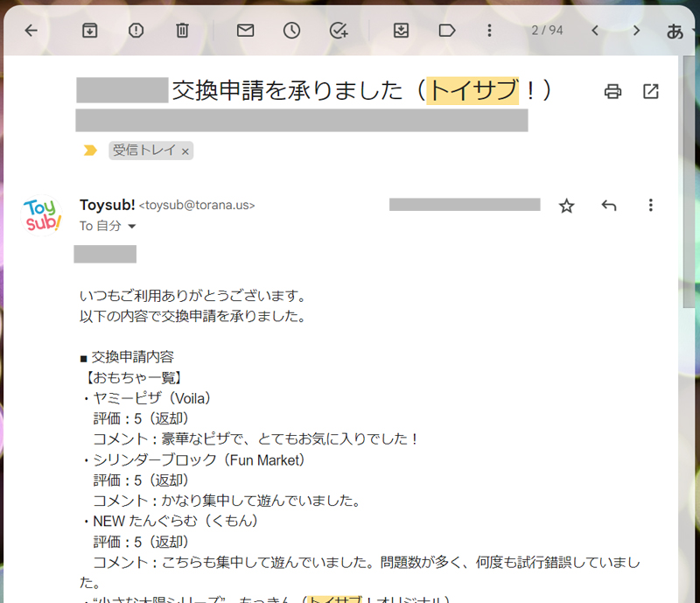Delete the email with trash icon
The height and width of the screenshot is (603, 700).
[182, 31]
